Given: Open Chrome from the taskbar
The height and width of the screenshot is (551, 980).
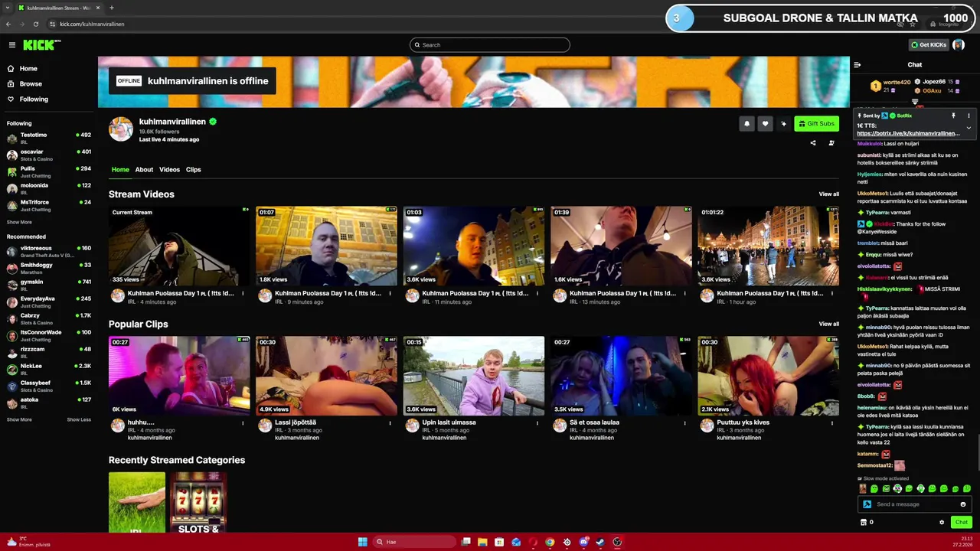Looking at the screenshot, I should click(x=550, y=542).
